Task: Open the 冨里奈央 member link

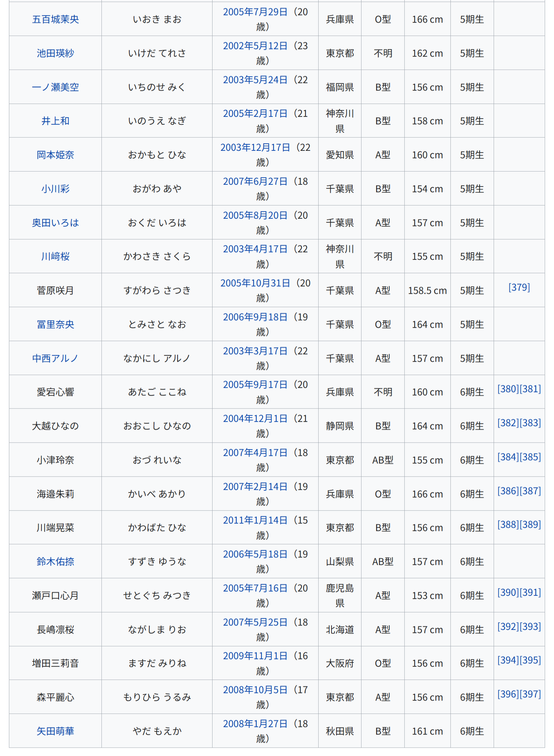Action: 55,325
